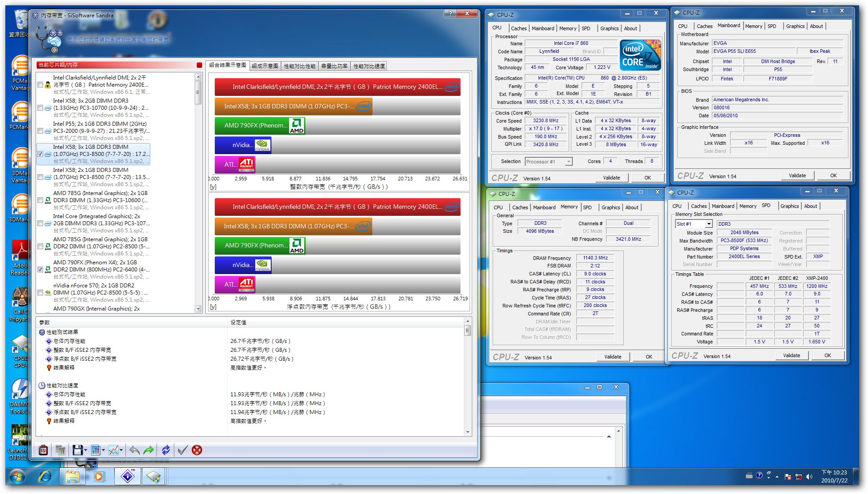Screen dimensions: 868x494
Task: Check the Intel P55 2x 1GB DDR3 entry
Action: coord(40,131)
